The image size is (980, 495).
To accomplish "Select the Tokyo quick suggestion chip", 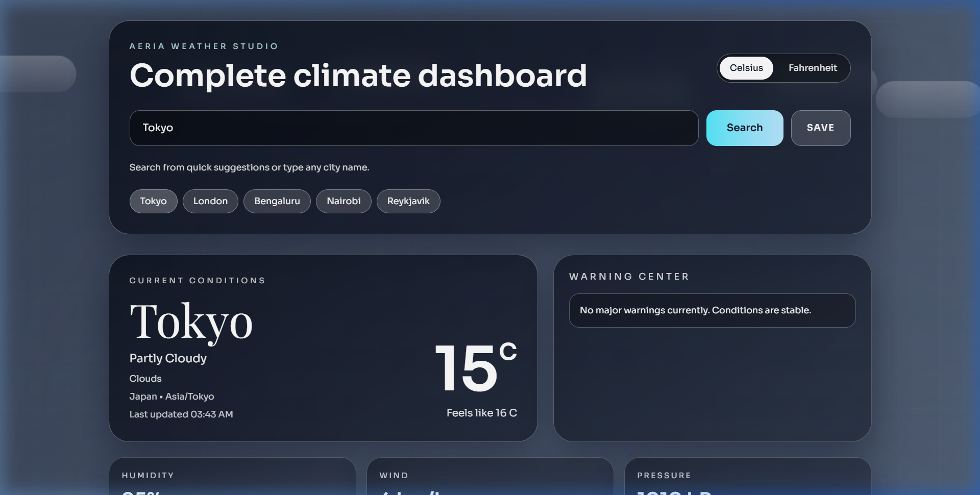I will (x=153, y=201).
